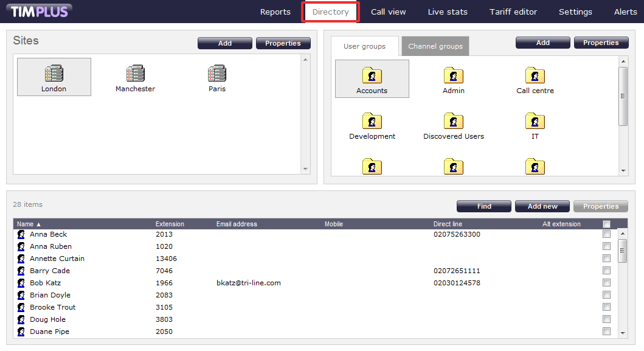
Task: Click the user groups vertical scrollbar thumb
Action: pyautogui.click(x=623, y=96)
